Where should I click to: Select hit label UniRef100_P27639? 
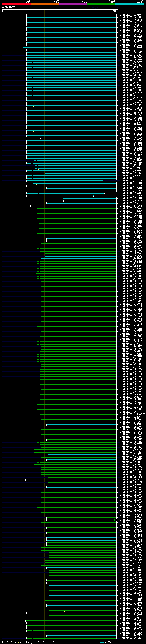(x=131, y=618)
